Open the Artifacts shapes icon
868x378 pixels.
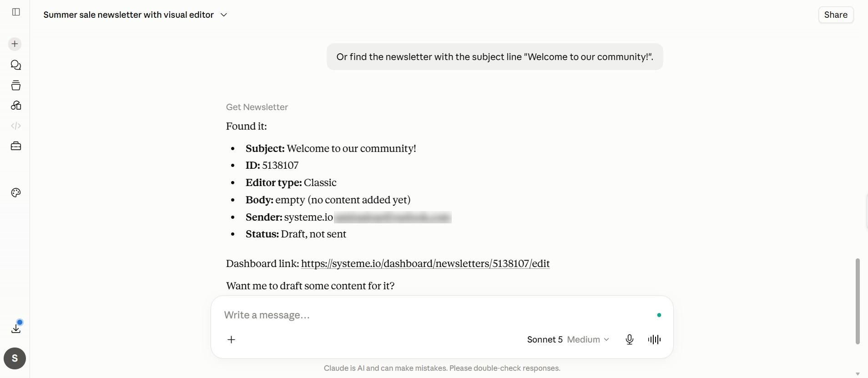pyautogui.click(x=16, y=106)
